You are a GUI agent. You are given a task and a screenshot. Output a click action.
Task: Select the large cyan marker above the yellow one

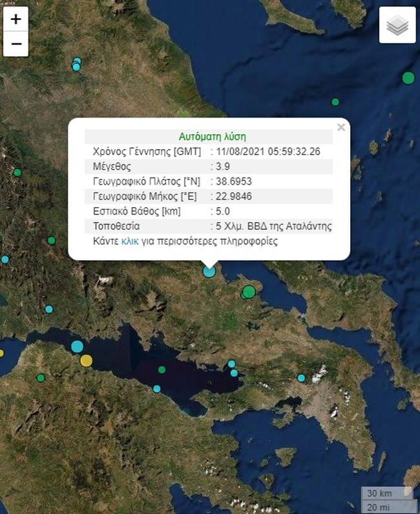click(x=77, y=347)
